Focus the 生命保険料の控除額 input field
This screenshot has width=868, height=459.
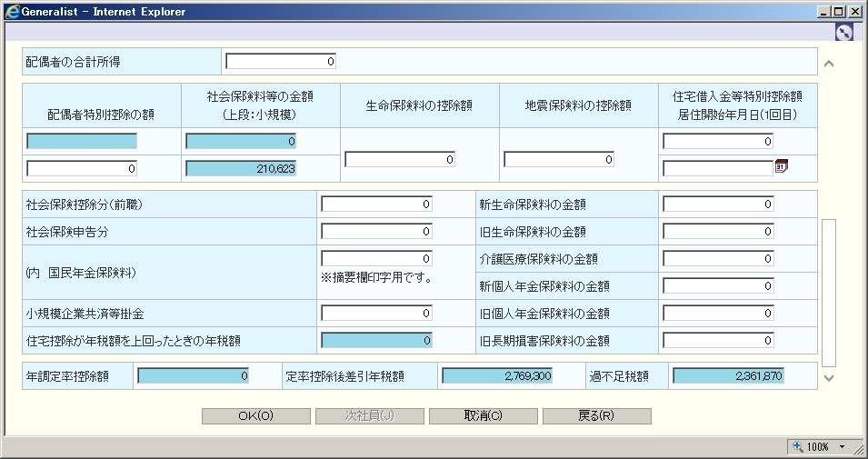(x=400, y=159)
